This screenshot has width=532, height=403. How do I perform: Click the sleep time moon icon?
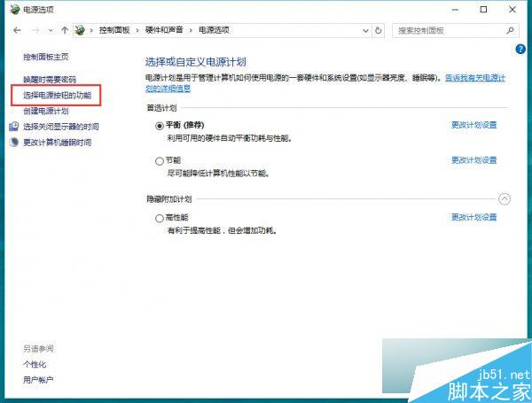(x=14, y=142)
